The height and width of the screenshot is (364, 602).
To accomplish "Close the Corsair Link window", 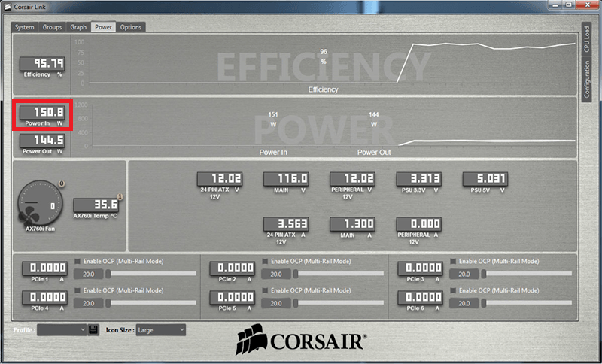I will coord(587,5).
